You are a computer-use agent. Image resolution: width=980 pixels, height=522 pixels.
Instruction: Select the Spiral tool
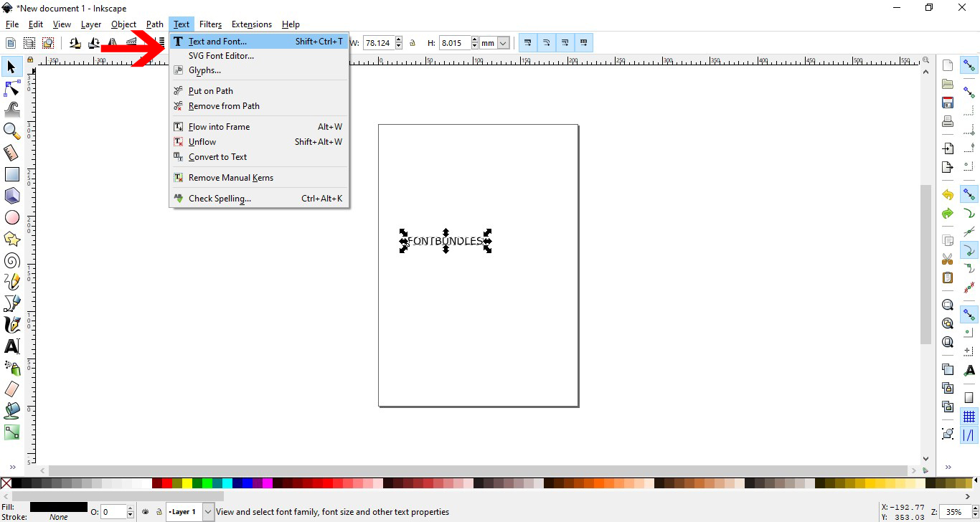pos(11,260)
